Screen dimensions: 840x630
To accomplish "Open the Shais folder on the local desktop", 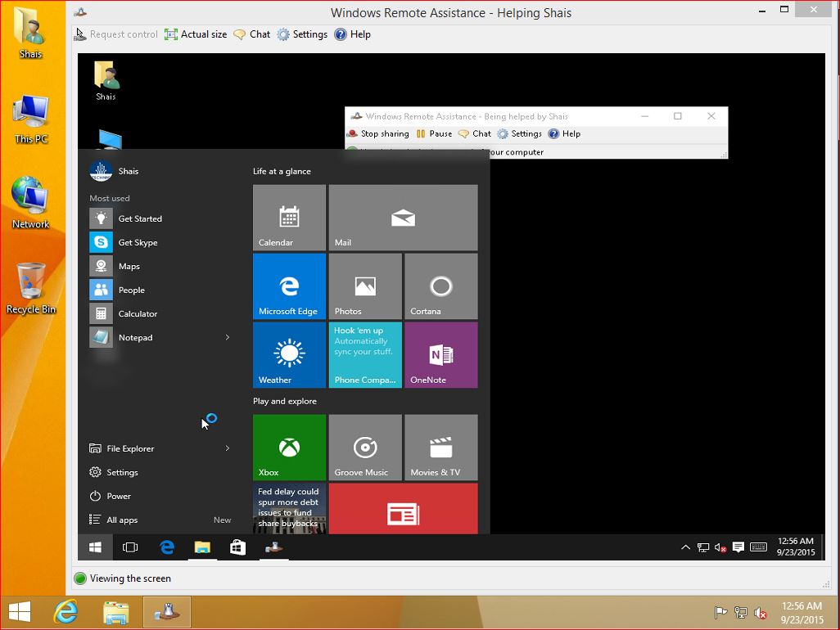I will click(30, 32).
